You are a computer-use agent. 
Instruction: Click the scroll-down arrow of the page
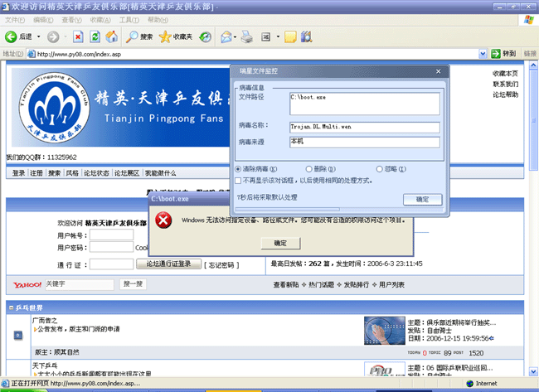pos(533,371)
